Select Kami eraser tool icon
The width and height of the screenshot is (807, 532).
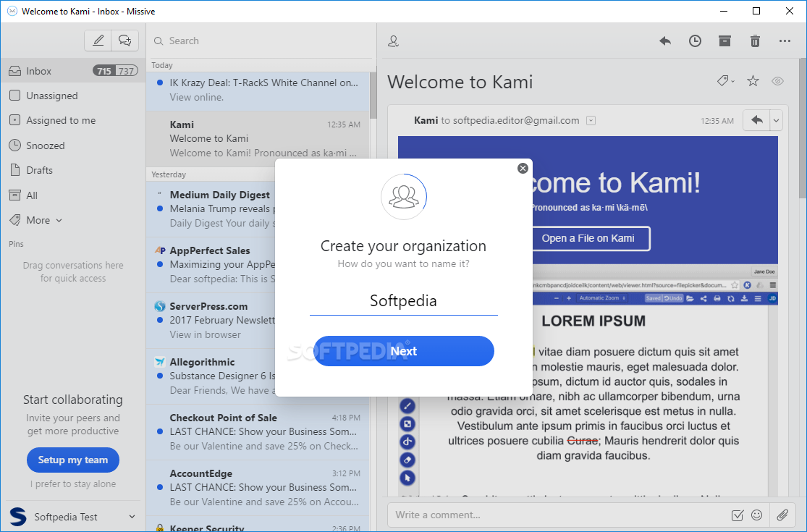407,460
